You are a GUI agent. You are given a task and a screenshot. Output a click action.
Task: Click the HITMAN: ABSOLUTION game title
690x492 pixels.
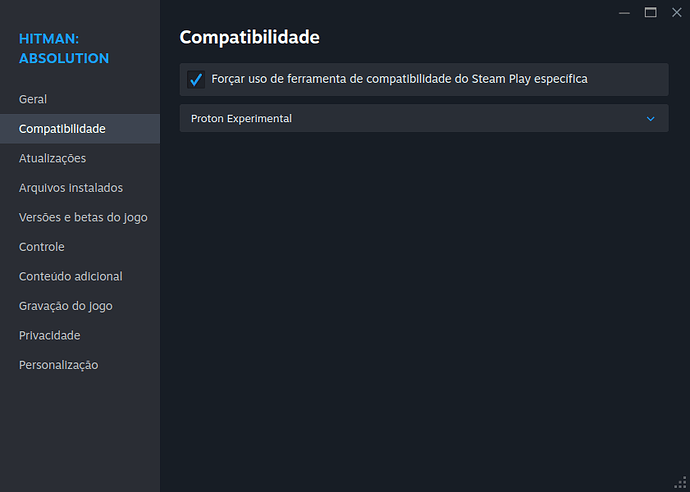pos(64,48)
